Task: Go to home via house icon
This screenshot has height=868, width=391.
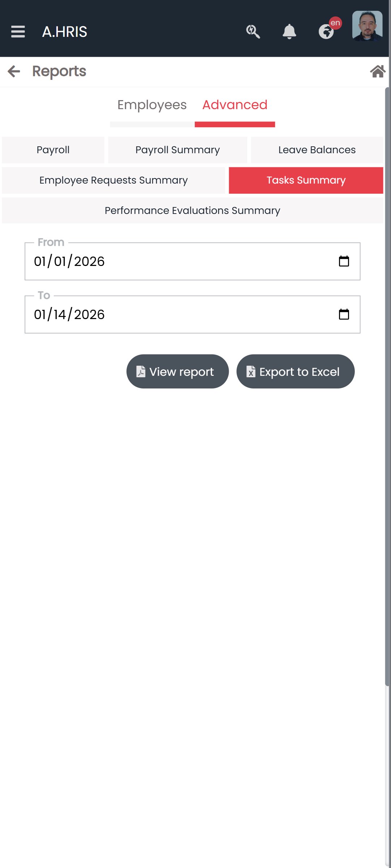Action: coord(378,71)
